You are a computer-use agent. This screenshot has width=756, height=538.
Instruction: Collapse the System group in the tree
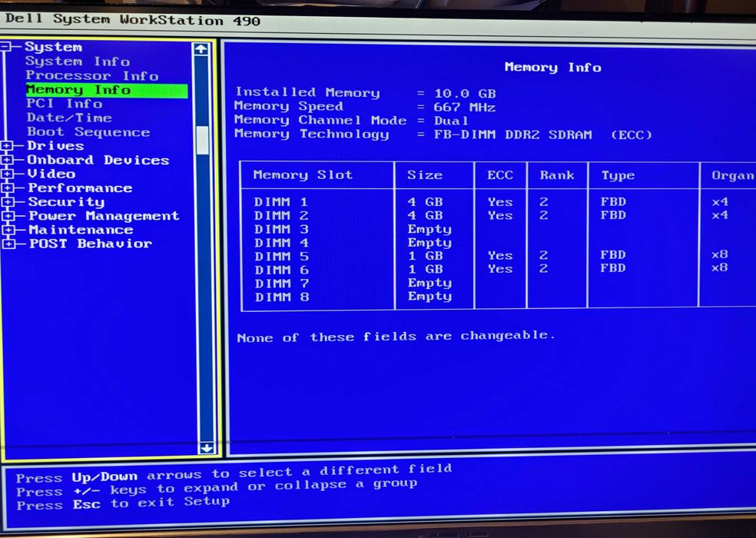pyautogui.click(x=5, y=46)
